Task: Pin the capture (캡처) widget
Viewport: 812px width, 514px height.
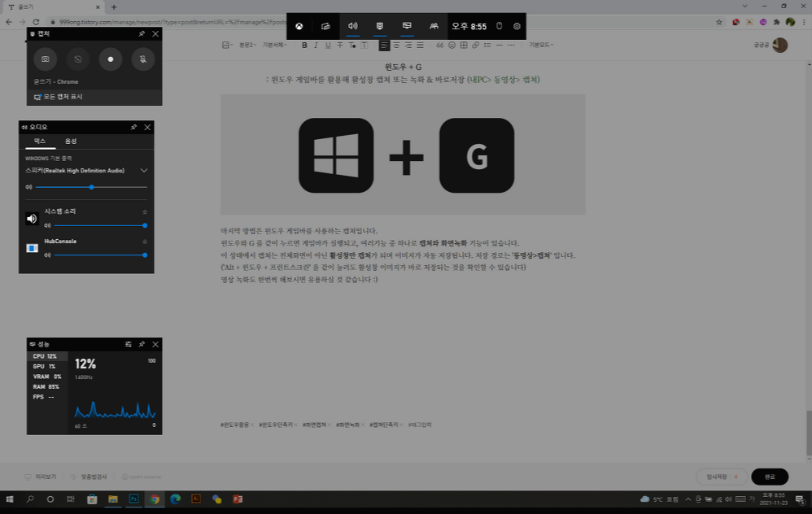Action: 142,33
